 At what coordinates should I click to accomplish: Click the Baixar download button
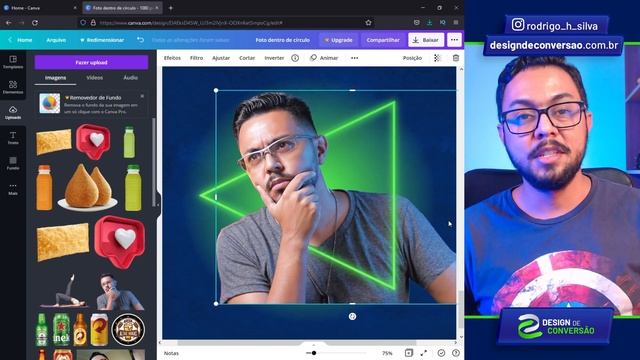(426, 40)
